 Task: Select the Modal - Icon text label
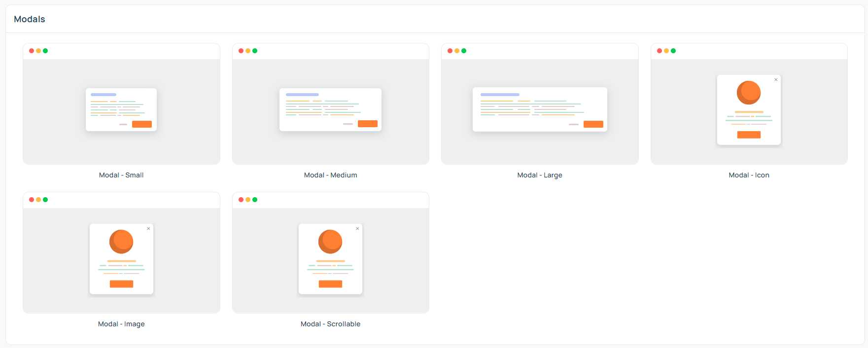749,175
